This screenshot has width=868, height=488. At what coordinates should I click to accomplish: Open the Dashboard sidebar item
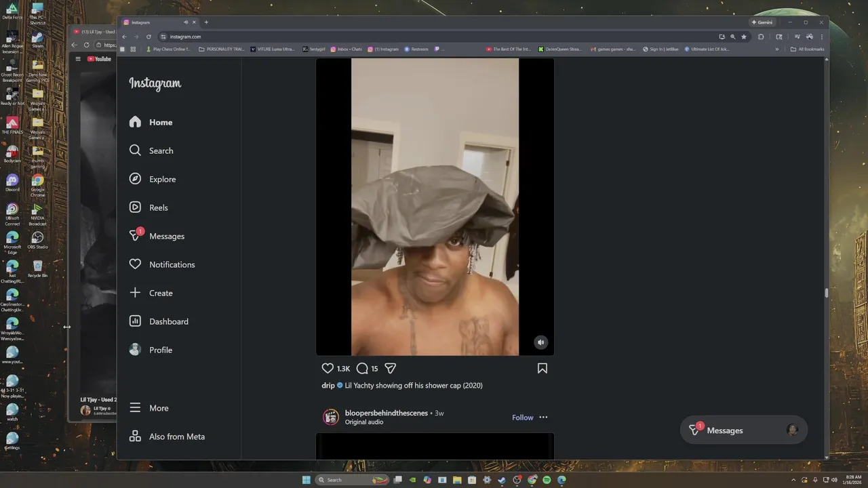click(x=159, y=321)
